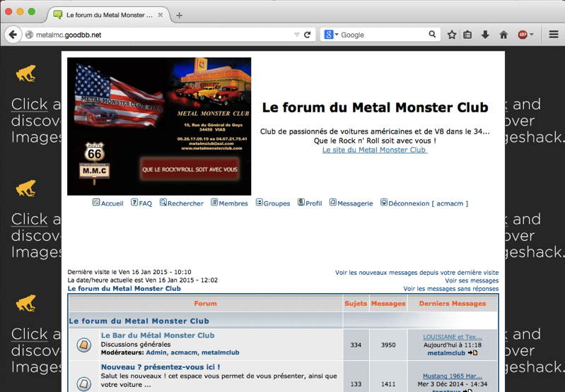
Task: Click the Accueil icon in forum navigation
Action: [x=96, y=202]
